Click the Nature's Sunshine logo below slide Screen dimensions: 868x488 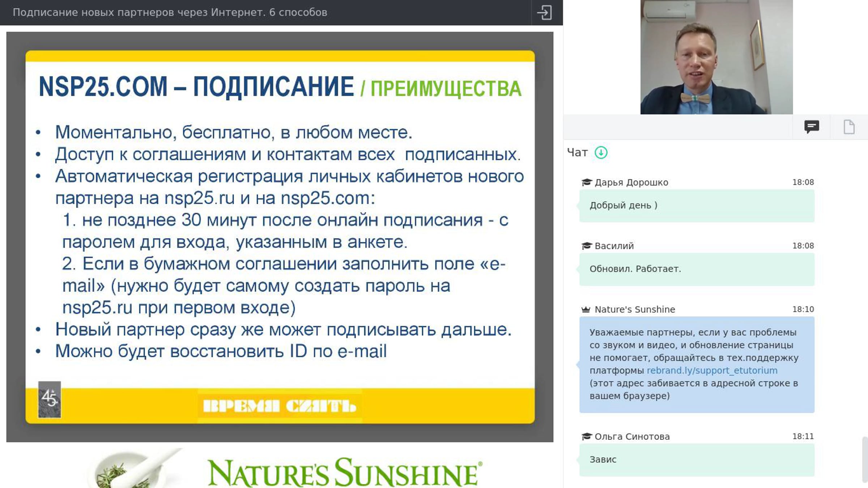[x=345, y=472]
